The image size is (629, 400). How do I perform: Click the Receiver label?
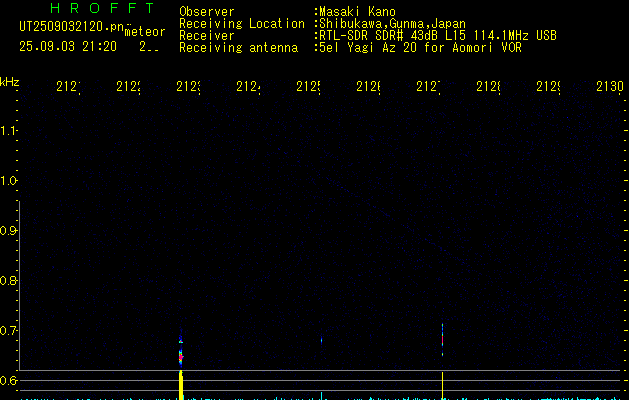(x=207, y=36)
